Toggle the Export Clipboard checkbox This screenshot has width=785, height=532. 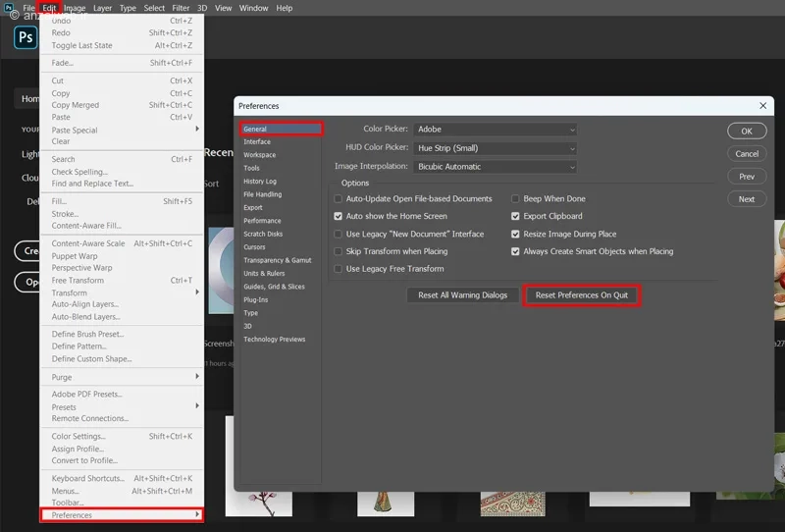click(515, 216)
